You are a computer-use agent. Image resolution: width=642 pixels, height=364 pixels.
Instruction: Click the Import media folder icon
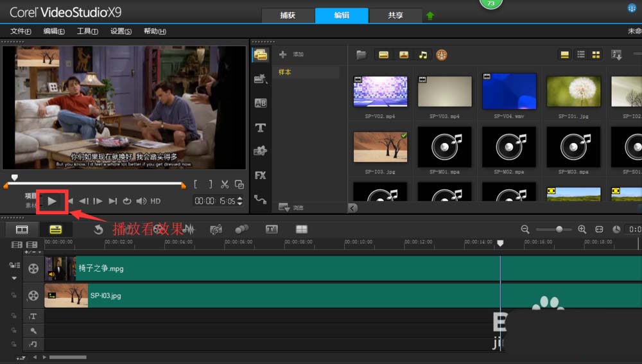pyautogui.click(x=361, y=55)
